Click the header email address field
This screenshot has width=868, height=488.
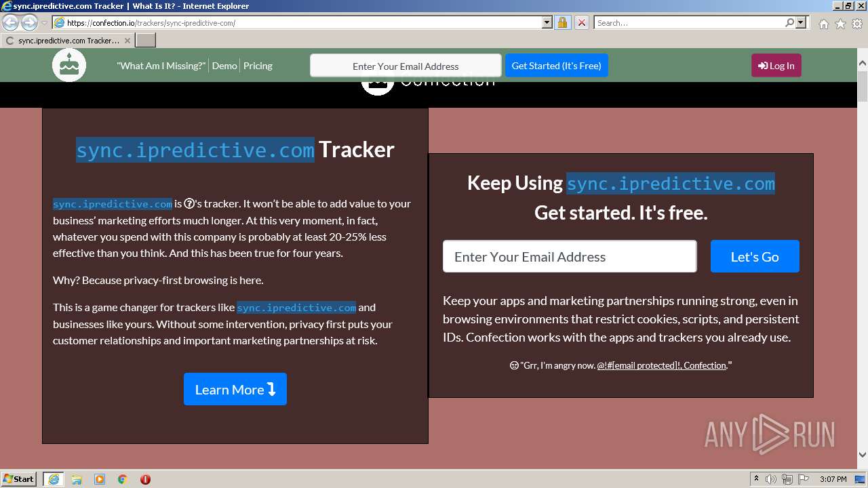(x=406, y=66)
